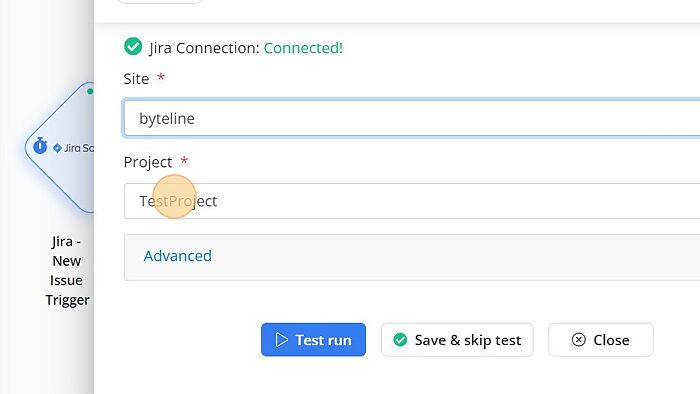Expand the Advanced section

(x=178, y=256)
